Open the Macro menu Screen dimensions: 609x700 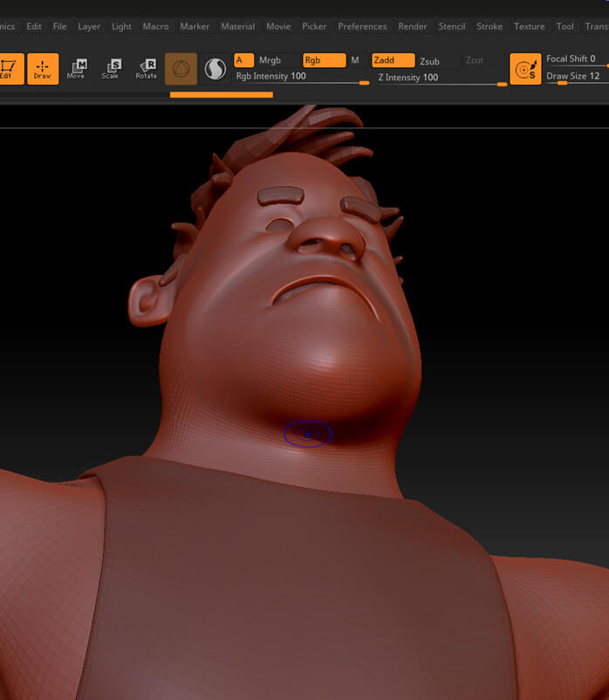coord(155,26)
